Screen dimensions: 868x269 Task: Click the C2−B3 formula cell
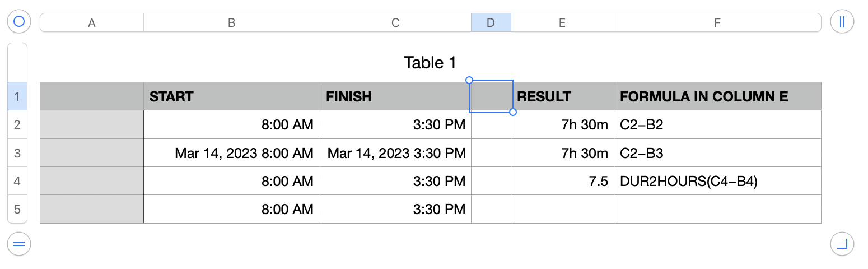(x=717, y=153)
